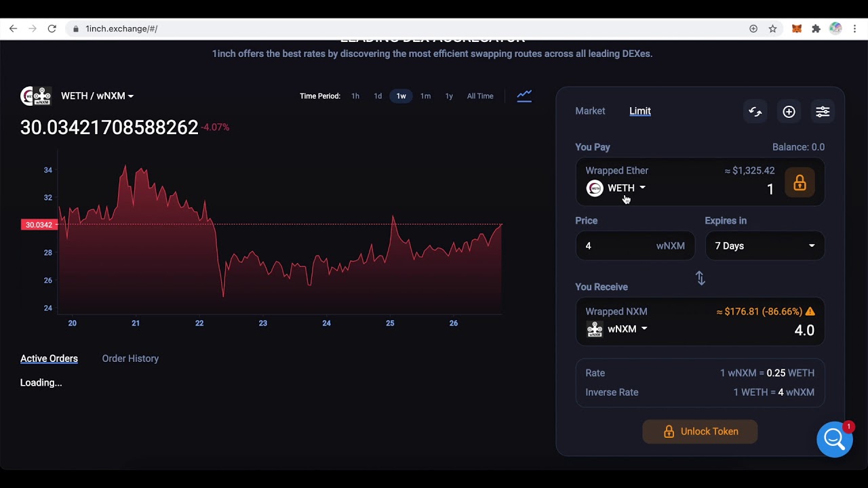This screenshot has width=868, height=488.
Task: Focus the browser address bar URL
Action: tap(121, 28)
